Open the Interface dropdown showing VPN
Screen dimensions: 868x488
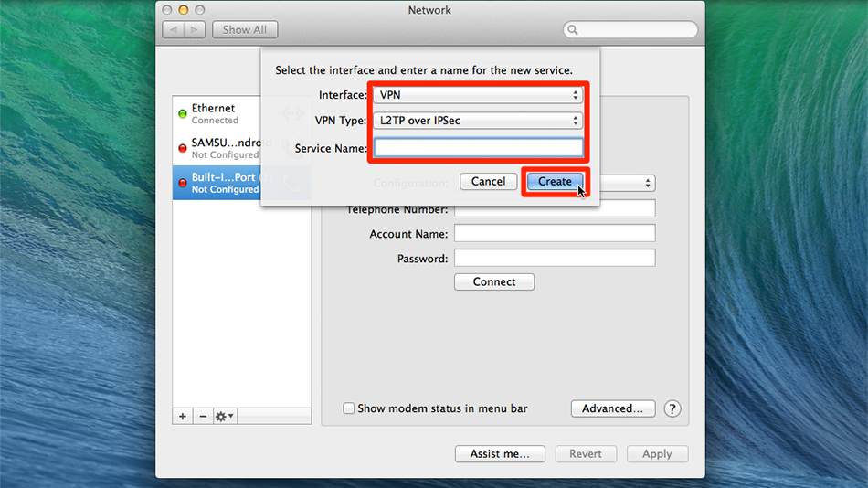point(477,95)
